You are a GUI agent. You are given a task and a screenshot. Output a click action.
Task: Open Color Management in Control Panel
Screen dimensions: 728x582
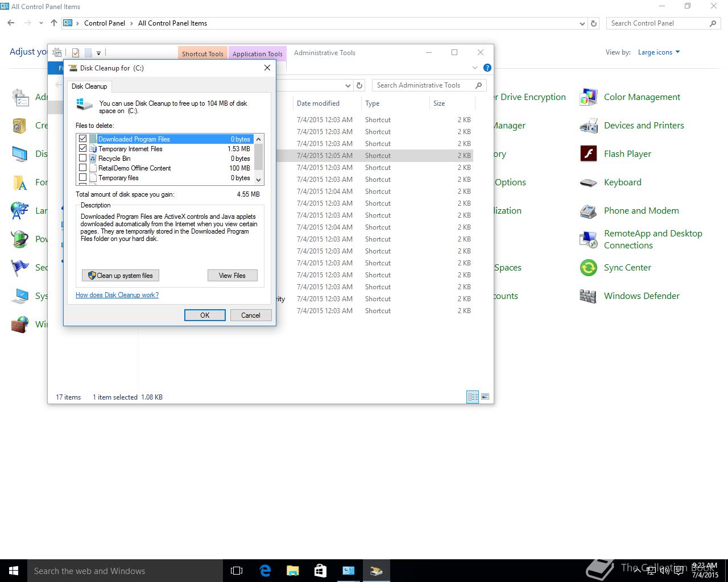[588, 97]
